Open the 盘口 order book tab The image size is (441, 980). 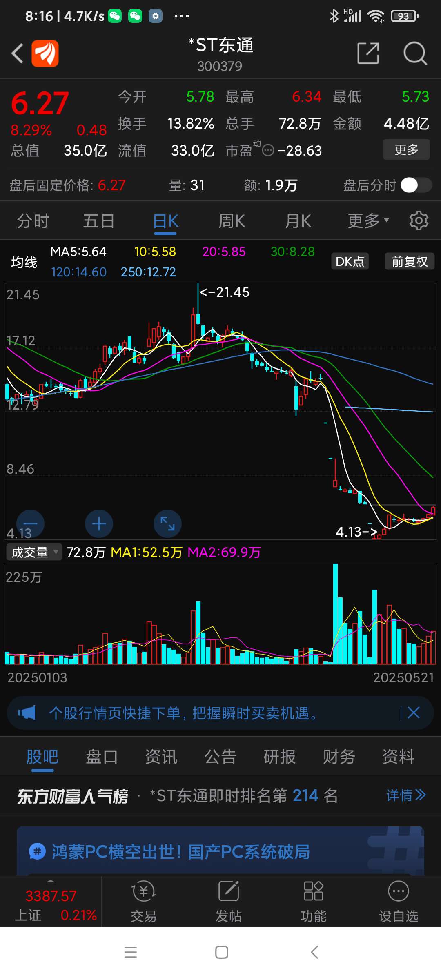coord(102,757)
